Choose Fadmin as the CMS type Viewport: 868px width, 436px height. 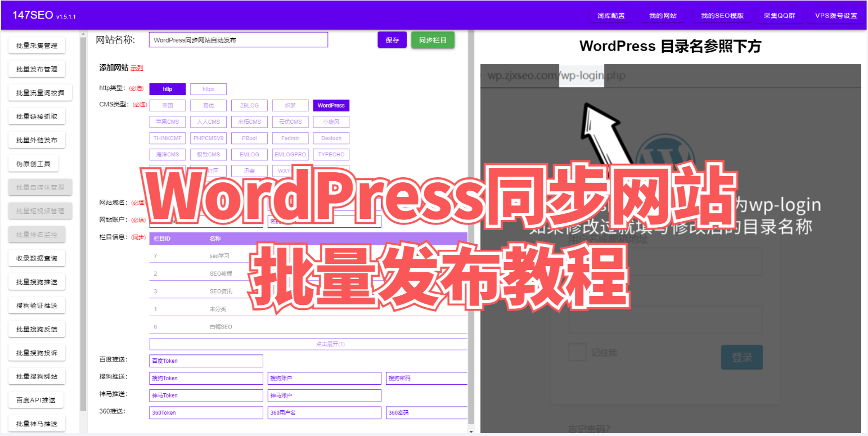(290, 138)
